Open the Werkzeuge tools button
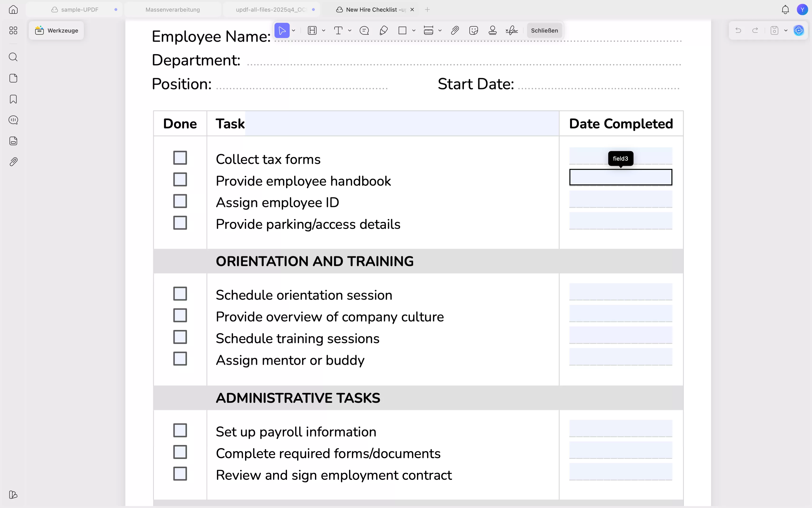The height and width of the screenshot is (508, 812). (x=57, y=31)
